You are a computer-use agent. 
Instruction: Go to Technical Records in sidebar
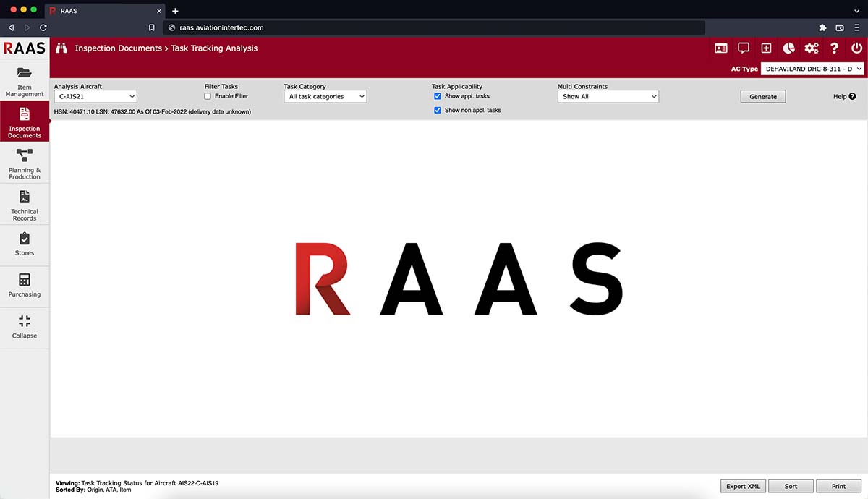point(25,204)
